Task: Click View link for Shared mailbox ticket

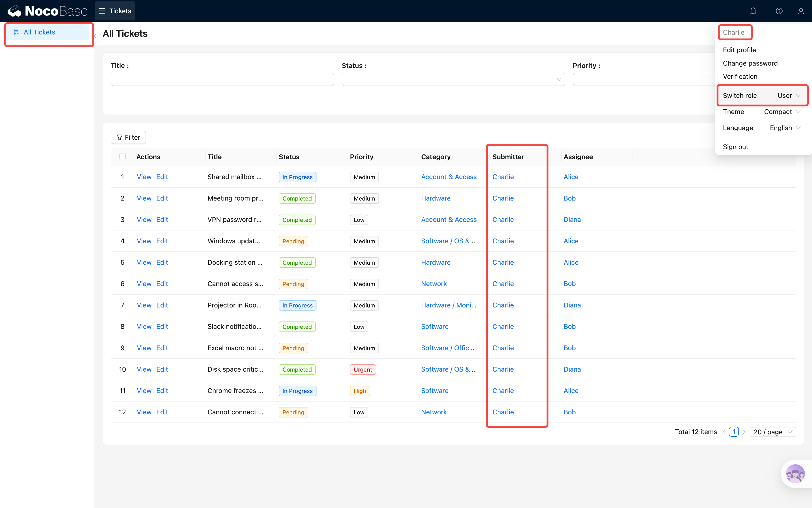Action: [144, 177]
